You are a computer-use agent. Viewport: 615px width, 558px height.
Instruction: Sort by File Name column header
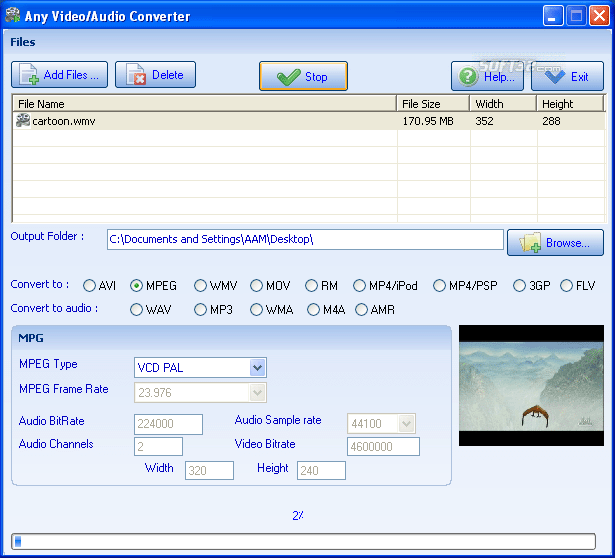click(x=205, y=104)
